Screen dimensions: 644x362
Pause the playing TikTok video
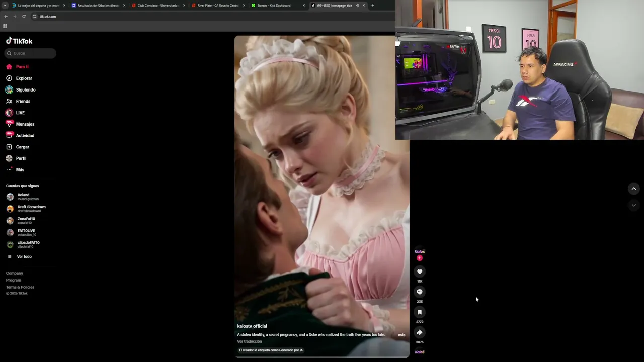click(x=322, y=196)
